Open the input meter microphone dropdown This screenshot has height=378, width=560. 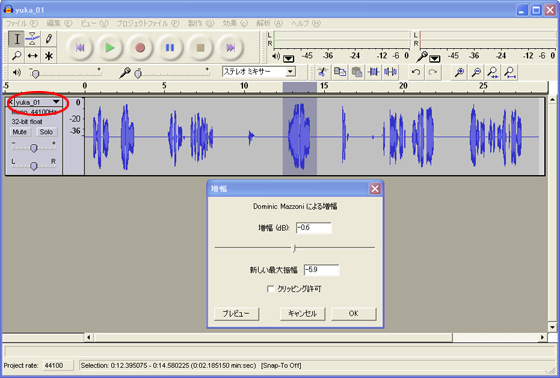click(435, 58)
